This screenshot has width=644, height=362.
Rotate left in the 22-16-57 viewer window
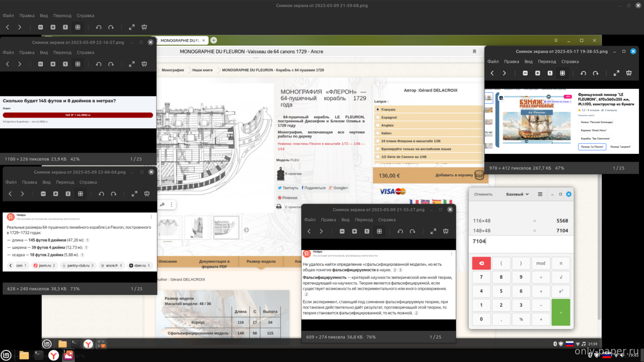coord(99,64)
